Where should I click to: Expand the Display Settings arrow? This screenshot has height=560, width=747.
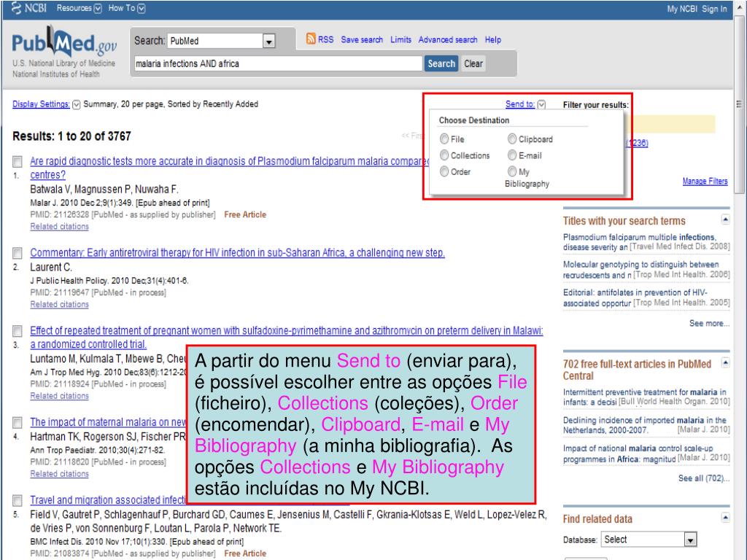[76, 104]
